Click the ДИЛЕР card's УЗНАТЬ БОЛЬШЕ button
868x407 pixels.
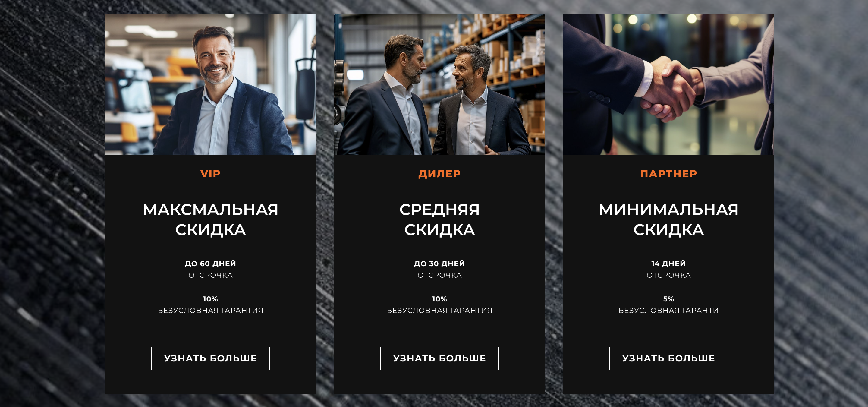[x=439, y=358]
